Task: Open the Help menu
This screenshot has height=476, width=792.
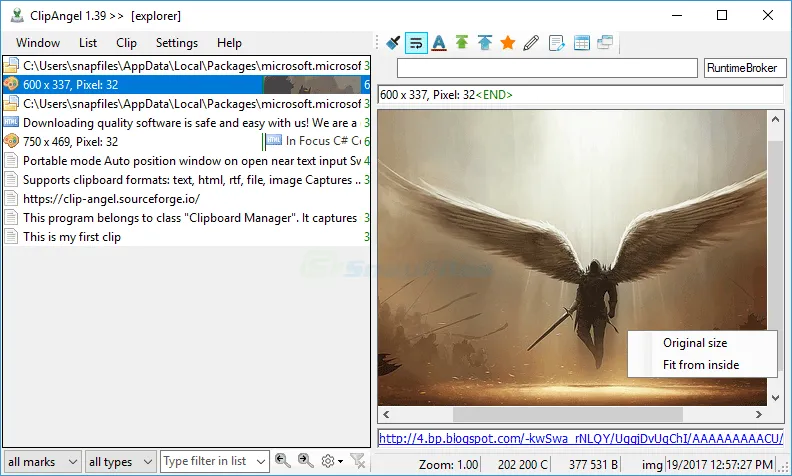Action: point(229,43)
